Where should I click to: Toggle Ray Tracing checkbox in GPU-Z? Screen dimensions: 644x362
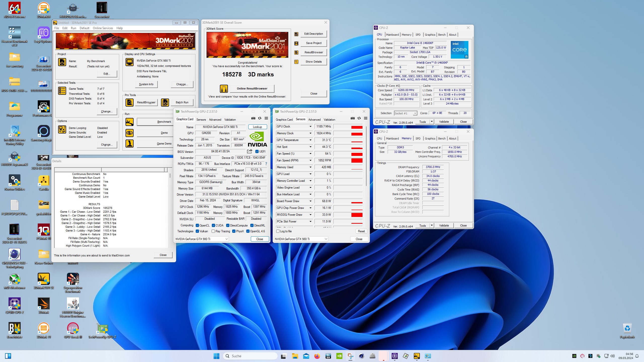pos(213,231)
